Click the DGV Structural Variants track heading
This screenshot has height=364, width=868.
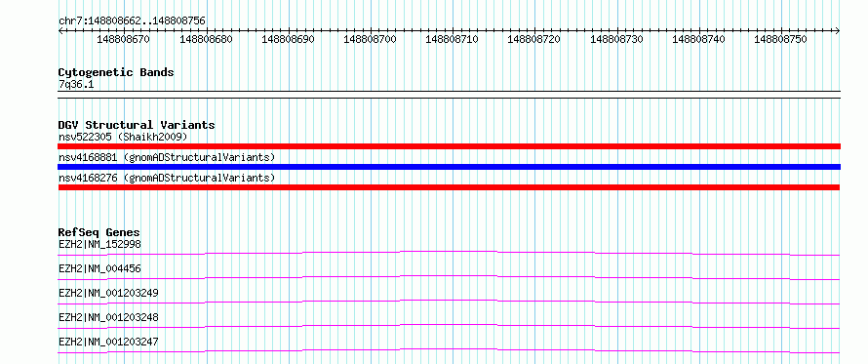pyautogui.click(x=137, y=125)
